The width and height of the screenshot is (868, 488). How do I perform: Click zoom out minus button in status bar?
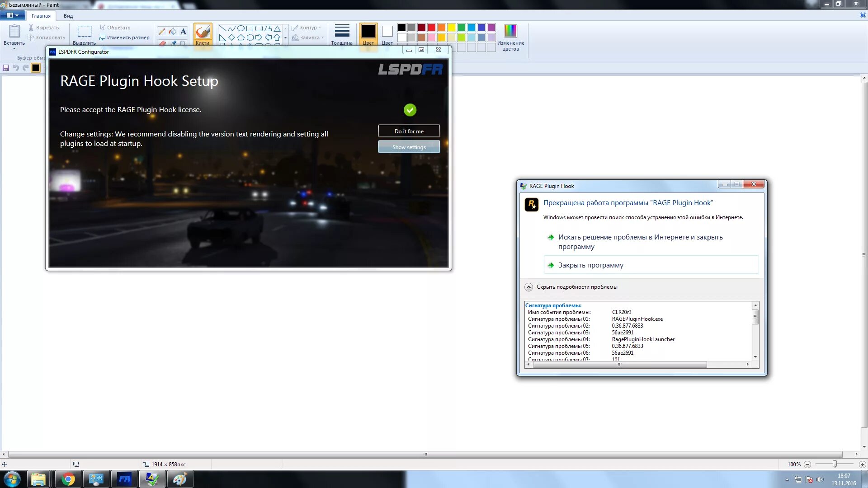point(807,464)
